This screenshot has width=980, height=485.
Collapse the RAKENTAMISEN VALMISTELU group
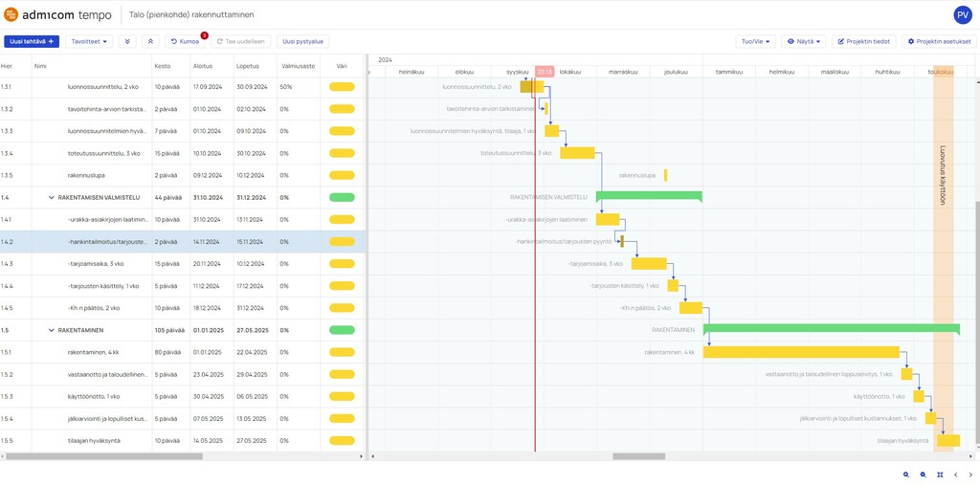[51, 197]
